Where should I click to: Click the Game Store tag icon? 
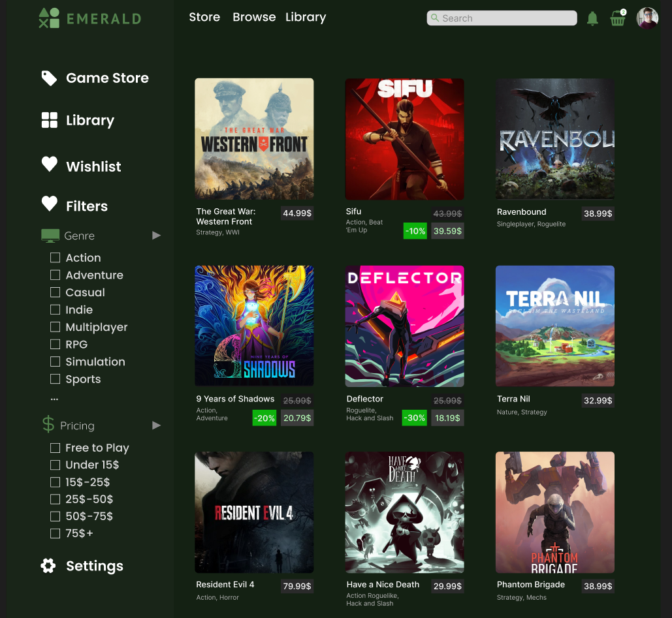tap(49, 78)
